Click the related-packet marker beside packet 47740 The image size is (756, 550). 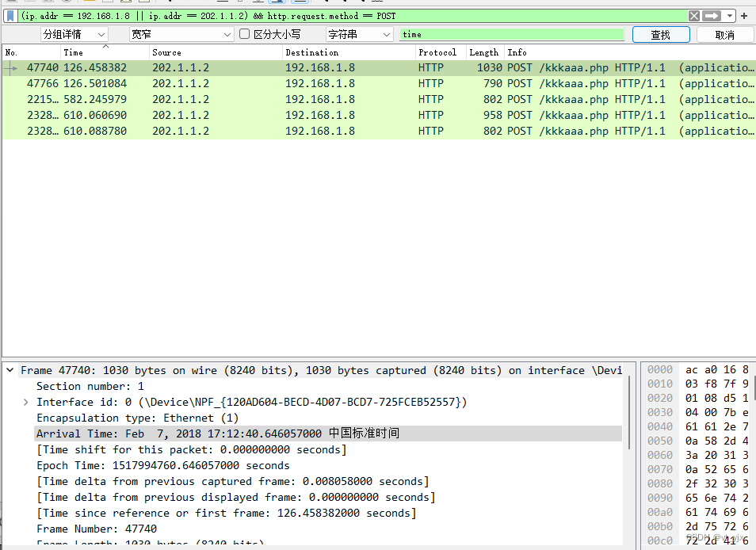click(10, 68)
